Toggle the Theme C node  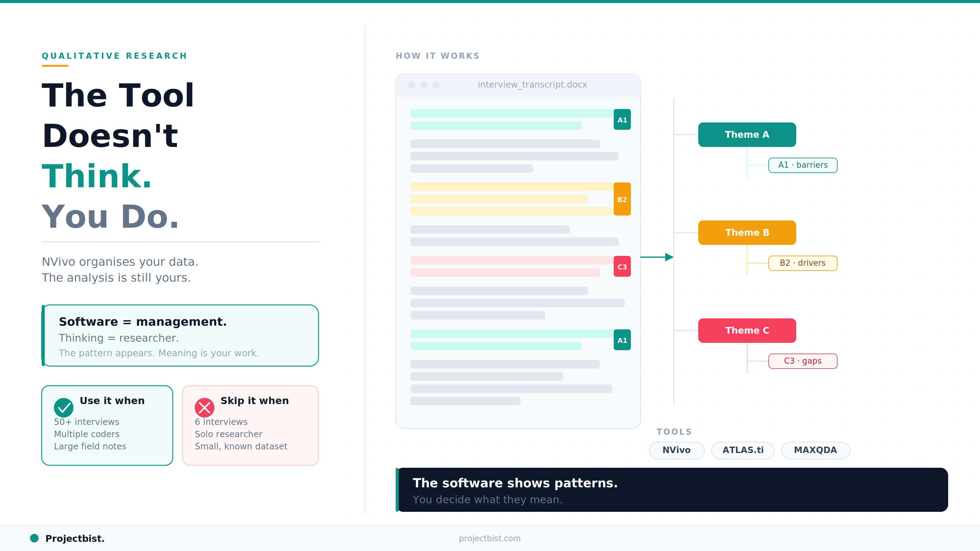click(746, 331)
